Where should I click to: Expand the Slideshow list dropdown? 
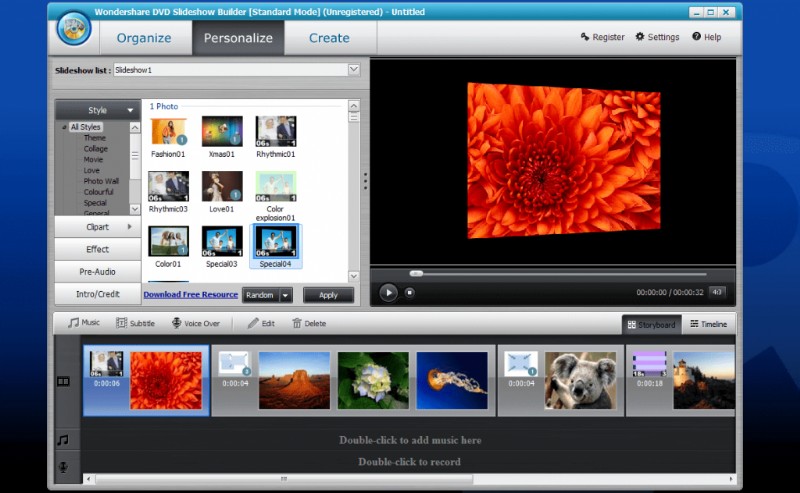(x=354, y=69)
